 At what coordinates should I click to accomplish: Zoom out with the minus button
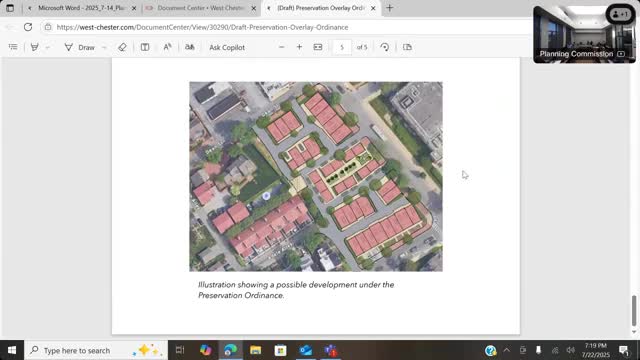coord(281,47)
